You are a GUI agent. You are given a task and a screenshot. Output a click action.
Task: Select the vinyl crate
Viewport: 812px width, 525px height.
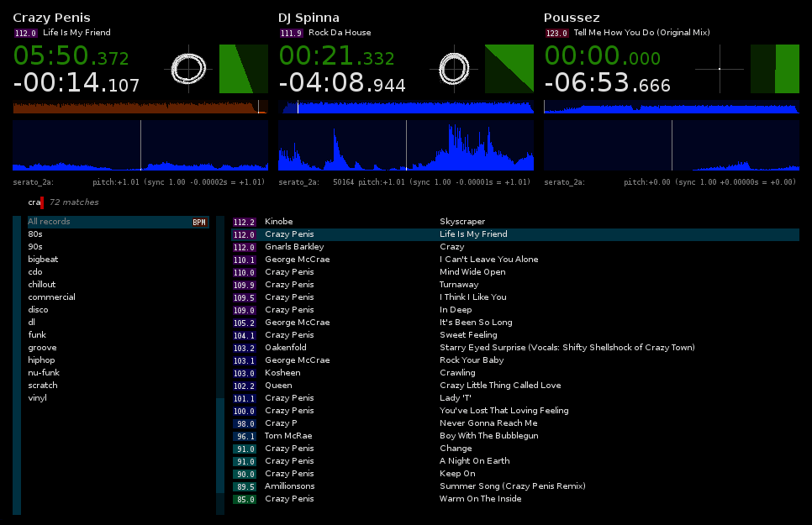118,397
